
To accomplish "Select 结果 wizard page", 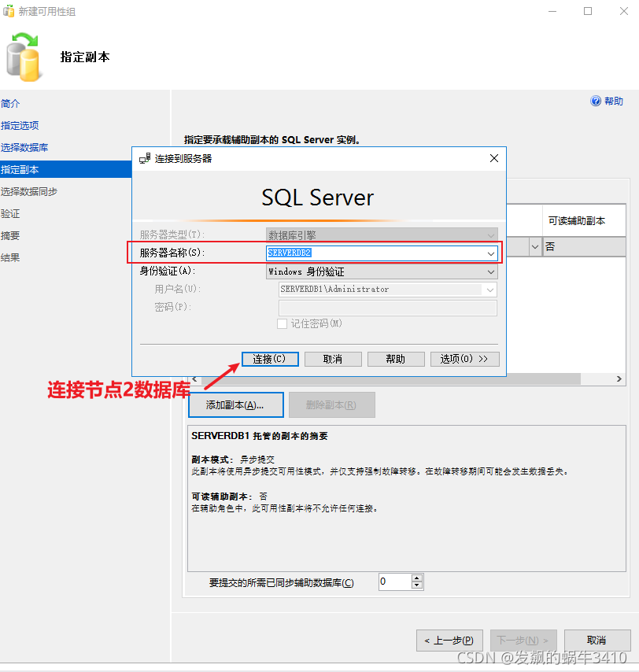I will coord(10,257).
